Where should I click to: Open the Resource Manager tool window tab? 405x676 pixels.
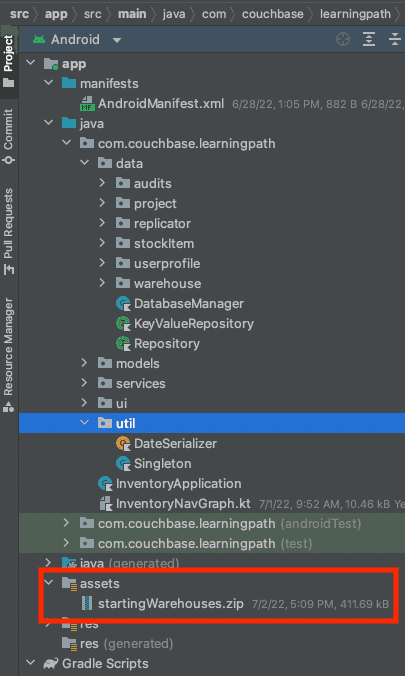[9, 355]
